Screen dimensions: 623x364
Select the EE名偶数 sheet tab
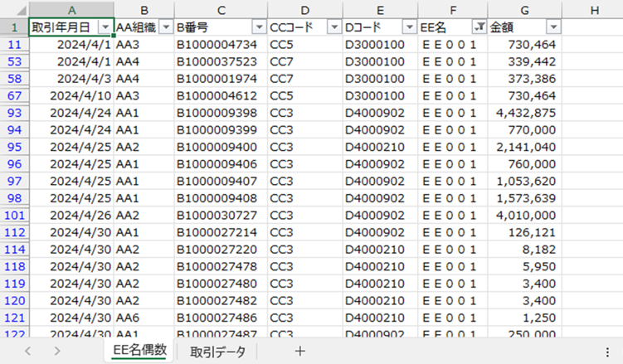click(x=139, y=351)
